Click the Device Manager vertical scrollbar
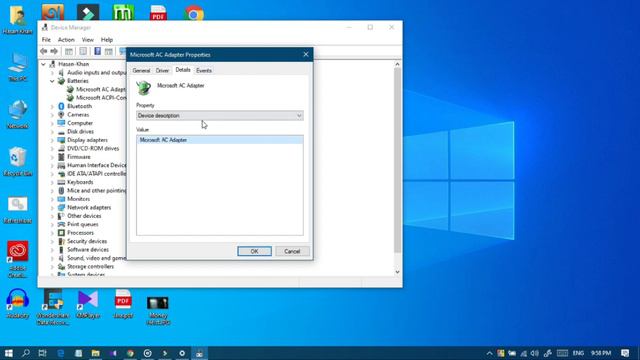 (397, 160)
